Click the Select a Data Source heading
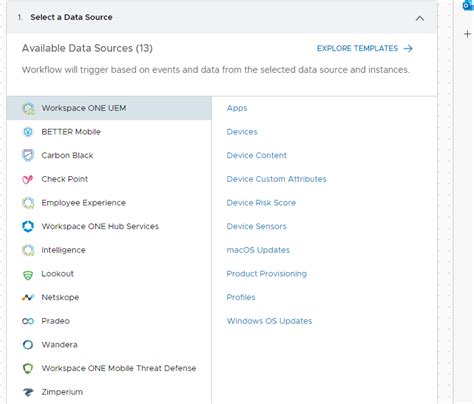This screenshot has height=404, width=474. tap(71, 17)
